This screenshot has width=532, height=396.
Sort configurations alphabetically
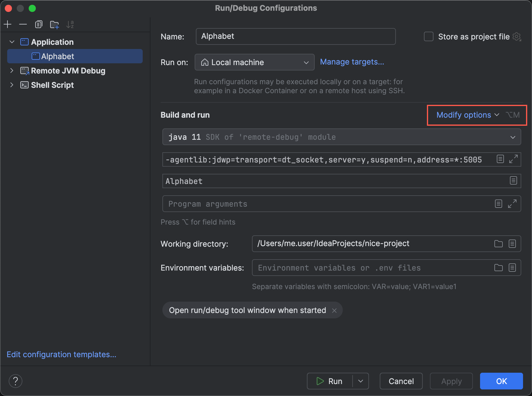70,24
